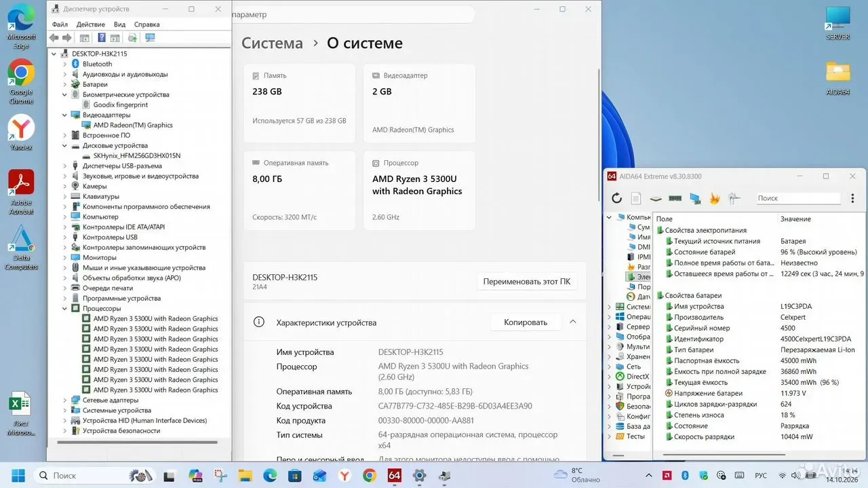Select Напряжение батареи row in AIDA64
Screen dimensions: 868x488
click(759, 393)
